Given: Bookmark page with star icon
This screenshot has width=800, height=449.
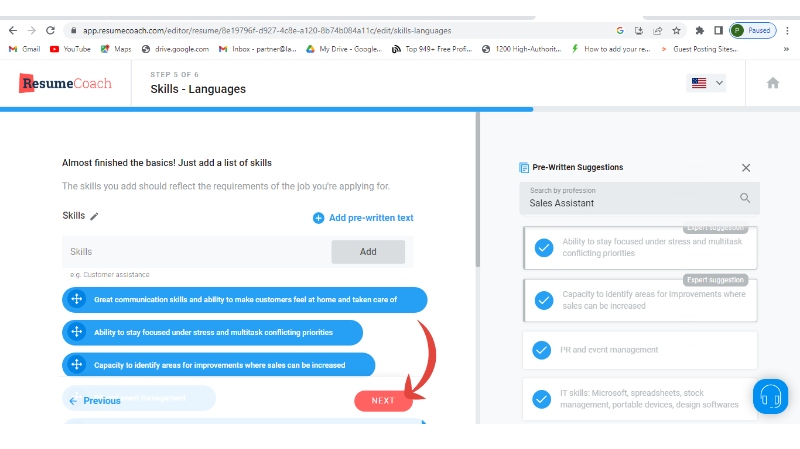Looking at the screenshot, I should tap(677, 31).
